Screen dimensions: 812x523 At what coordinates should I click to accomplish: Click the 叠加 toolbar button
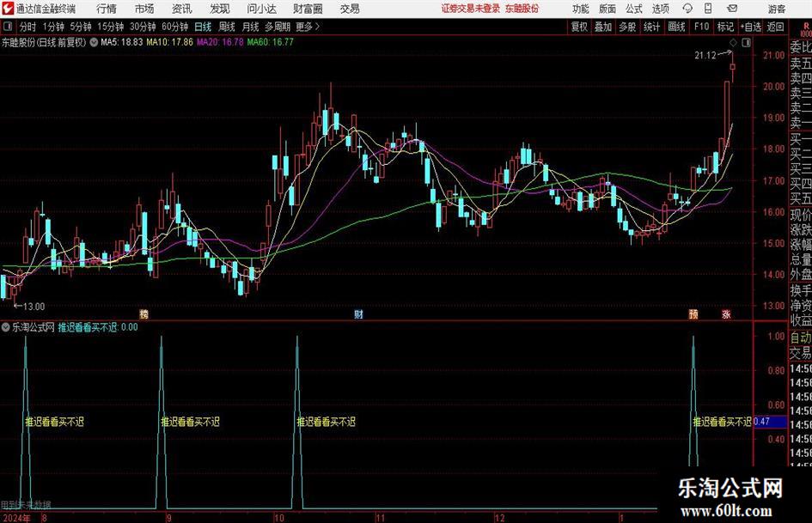tap(603, 27)
